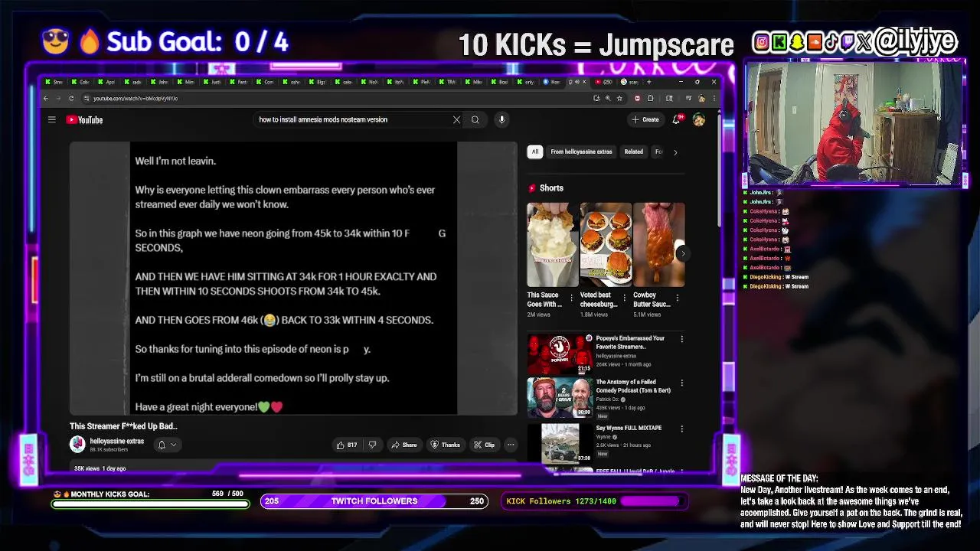Viewport: 980px width, 551px height.
Task: Click the Thanks button
Action: [x=446, y=445]
